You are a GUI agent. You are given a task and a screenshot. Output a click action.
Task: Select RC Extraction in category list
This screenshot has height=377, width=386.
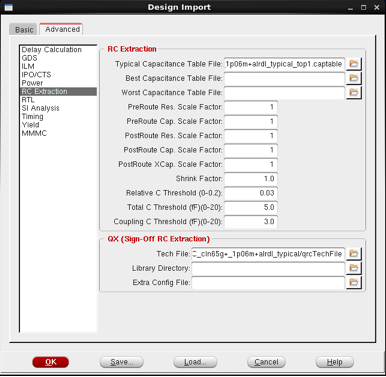[x=58, y=91]
